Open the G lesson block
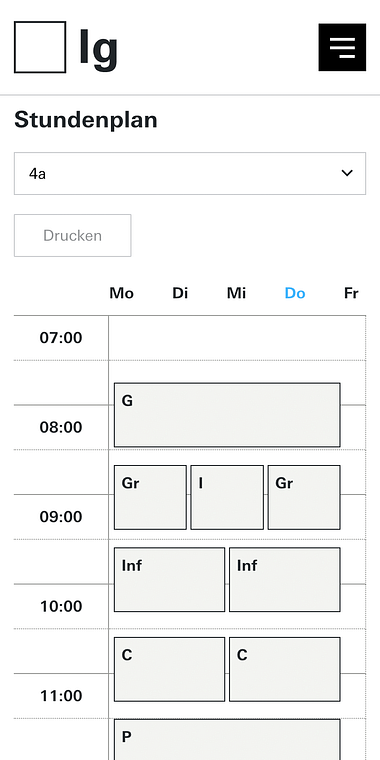 point(227,415)
